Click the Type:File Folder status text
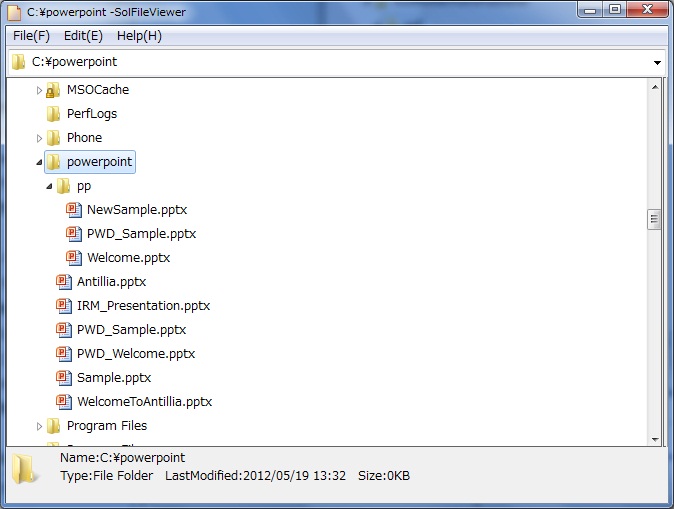Screen dimensions: 674x509 (x=107, y=476)
